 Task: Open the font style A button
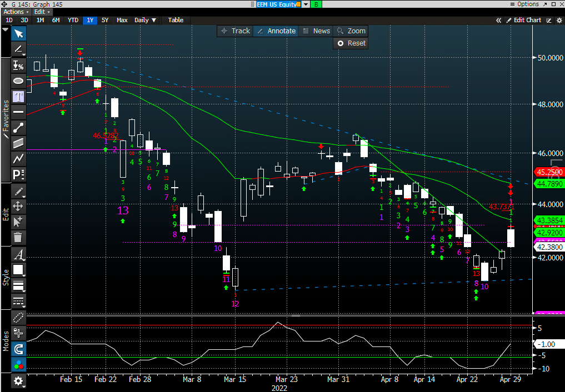pyautogui.click(x=18, y=254)
